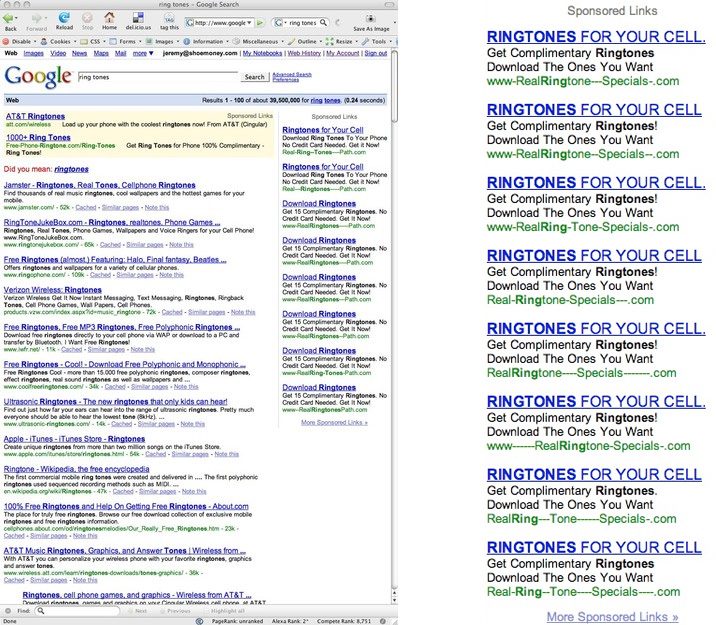This screenshot has width=716, height=625.
Task: Click the My Account link
Action: (x=342, y=53)
